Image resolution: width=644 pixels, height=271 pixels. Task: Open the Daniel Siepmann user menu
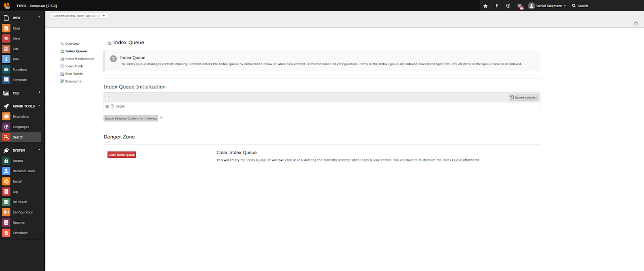tap(547, 6)
